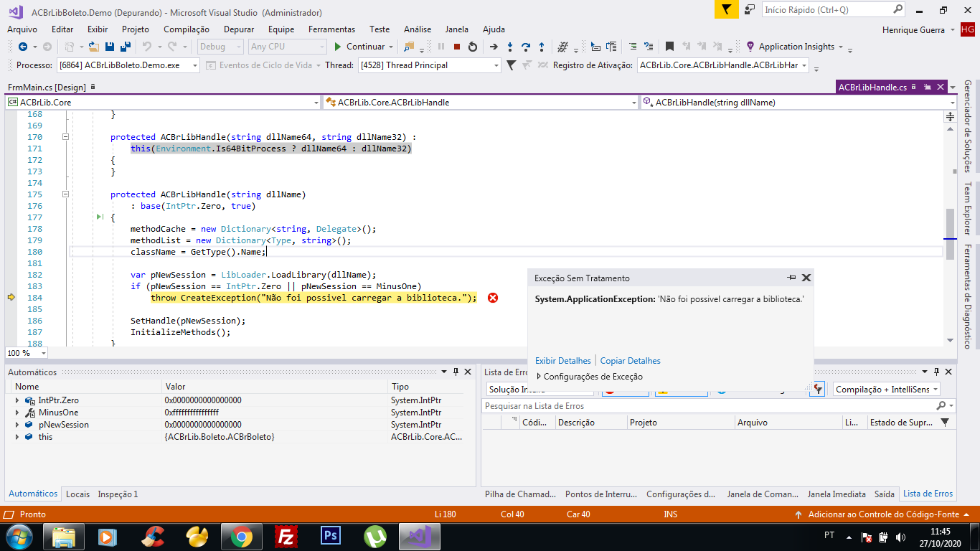980x551 pixels.
Task: Click the notifications flag icon in title bar
Action: 727,10
